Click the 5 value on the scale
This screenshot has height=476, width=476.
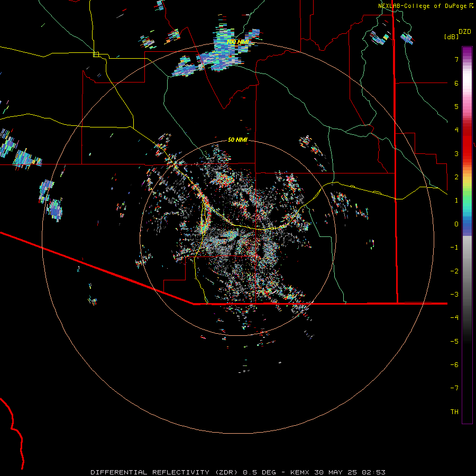click(x=456, y=106)
